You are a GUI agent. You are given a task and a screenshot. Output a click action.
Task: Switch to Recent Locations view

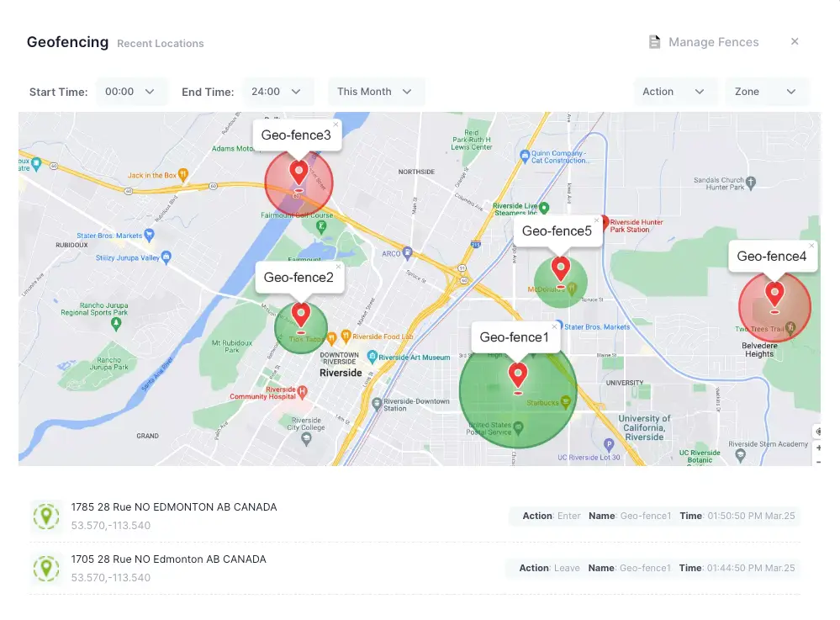pos(160,43)
